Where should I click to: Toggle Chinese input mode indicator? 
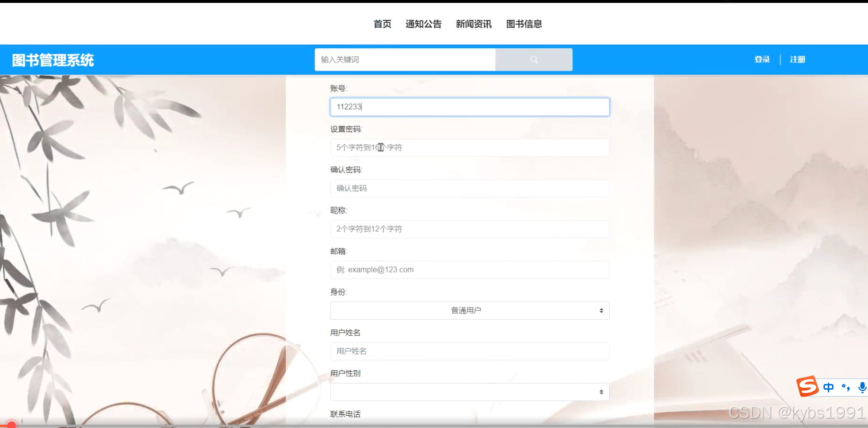pyautogui.click(x=828, y=388)
